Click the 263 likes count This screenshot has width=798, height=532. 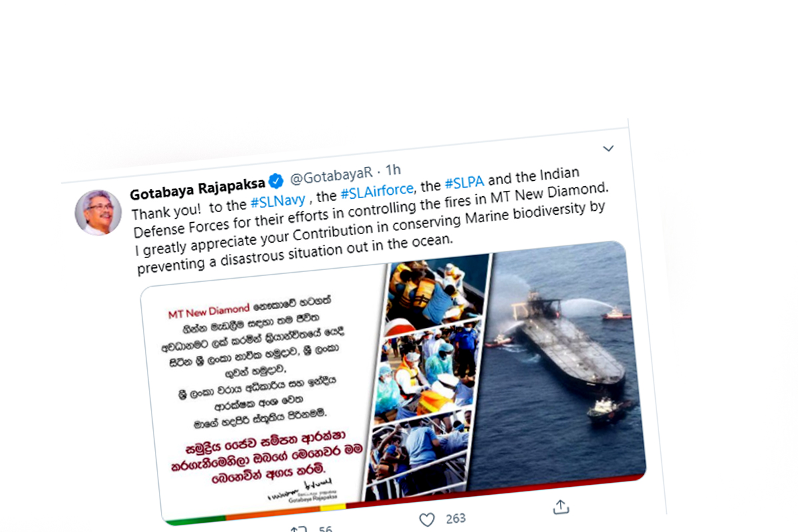click(x=456, y=518)
